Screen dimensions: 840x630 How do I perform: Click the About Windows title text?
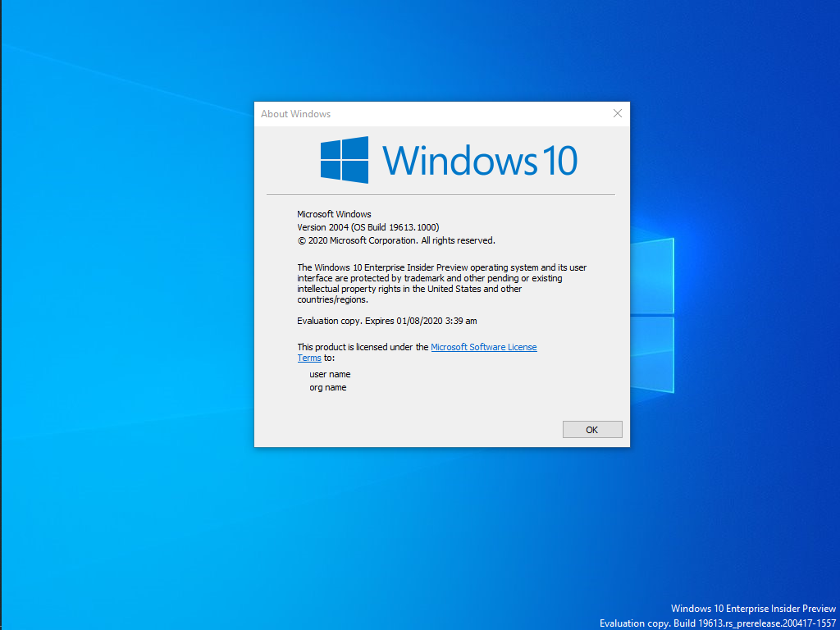click(295, 113)
